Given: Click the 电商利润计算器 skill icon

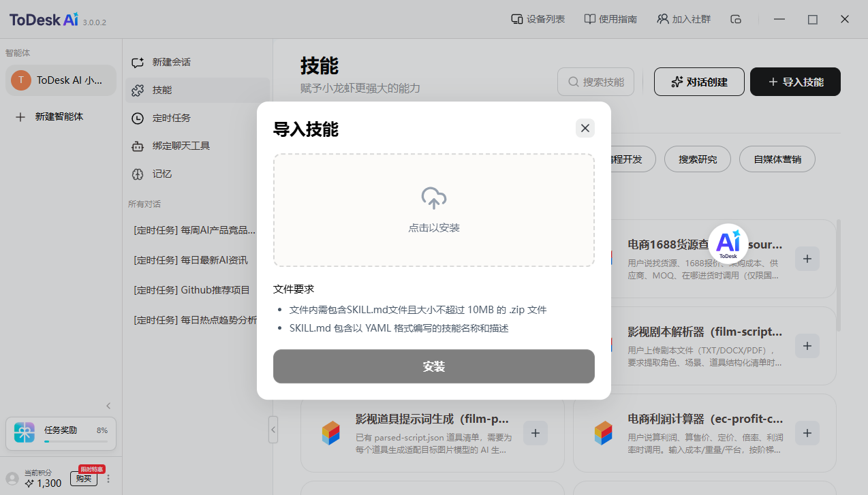Looking at the screenshot, I should point(603,433).
